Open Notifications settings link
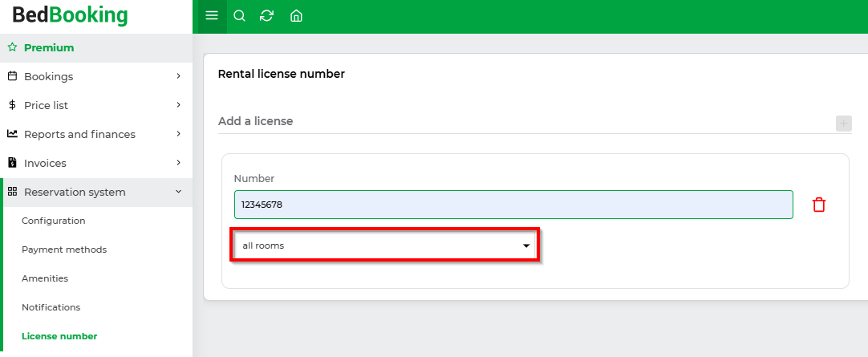Screen dimensions: 868x357 click(51, 307)
